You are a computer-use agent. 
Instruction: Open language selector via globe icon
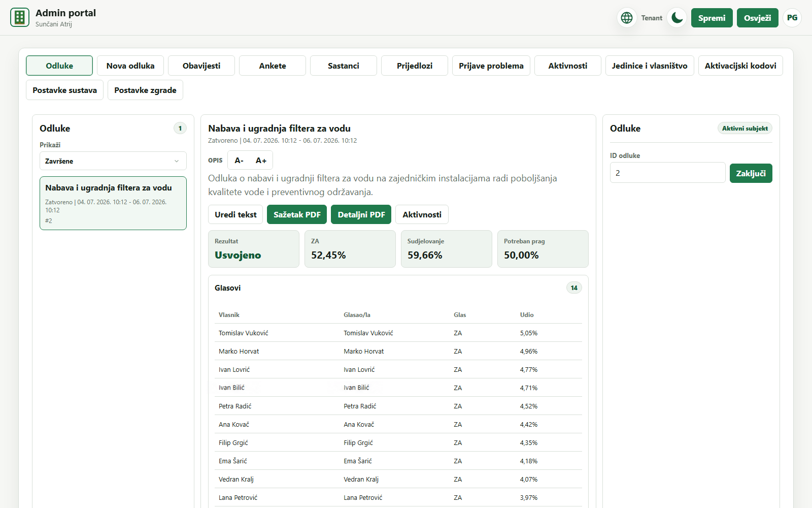click(x=627, y=18)
